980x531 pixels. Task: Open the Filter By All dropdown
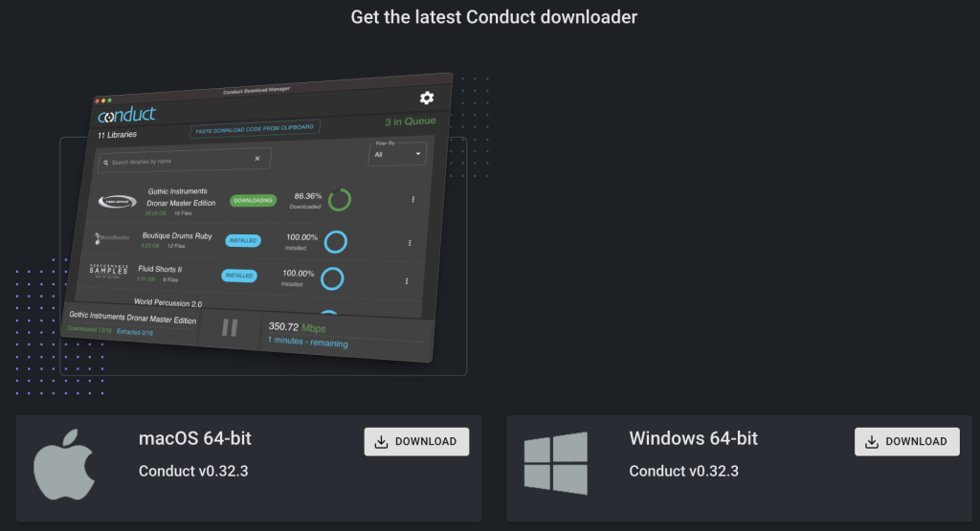pos(397,153)
